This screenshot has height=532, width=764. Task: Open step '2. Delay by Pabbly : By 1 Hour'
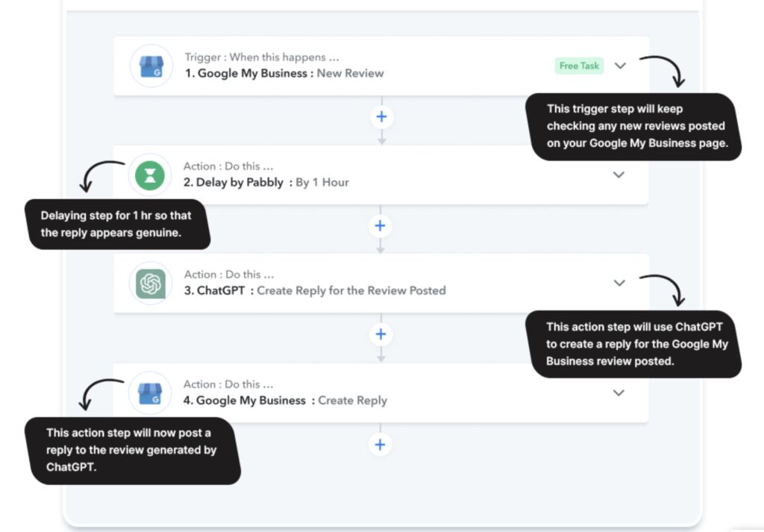pyautogui.click(x=381, y=175)
